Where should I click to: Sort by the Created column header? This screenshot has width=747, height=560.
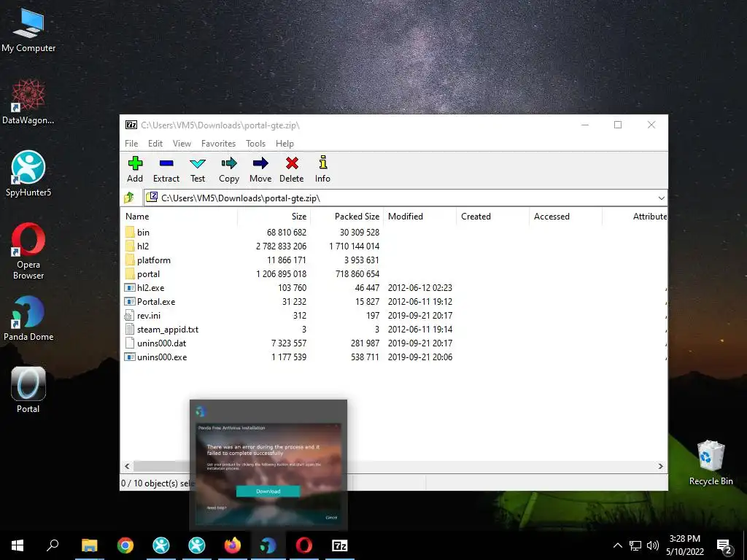492,216
